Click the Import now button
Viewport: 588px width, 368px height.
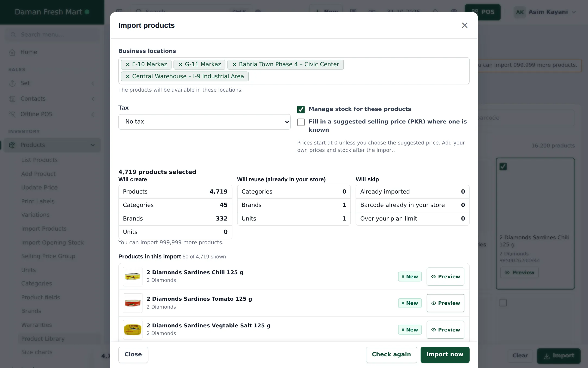[445, 355]
